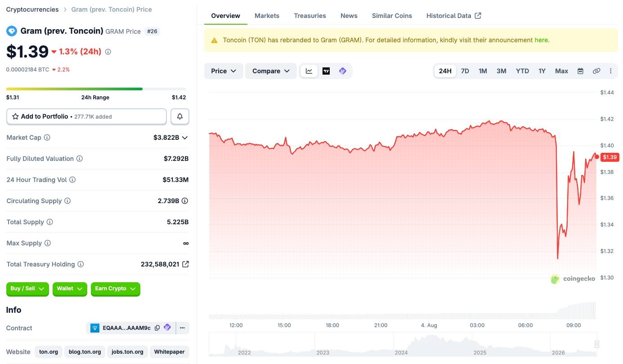
Task: Follow the 'here' announcement link
Action: [x=541, y=40]
